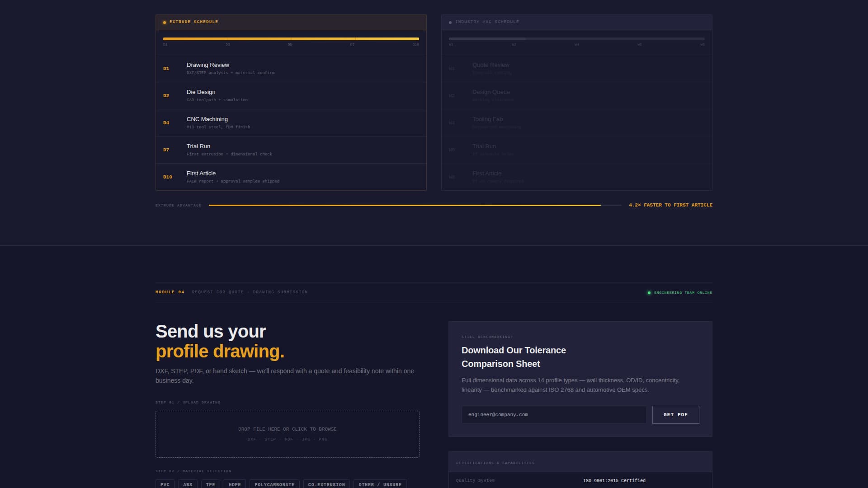Click the Industry Avg Schedule status dot
The width and height of the screenshot is (868, 488).
click(x=449, y=22)
